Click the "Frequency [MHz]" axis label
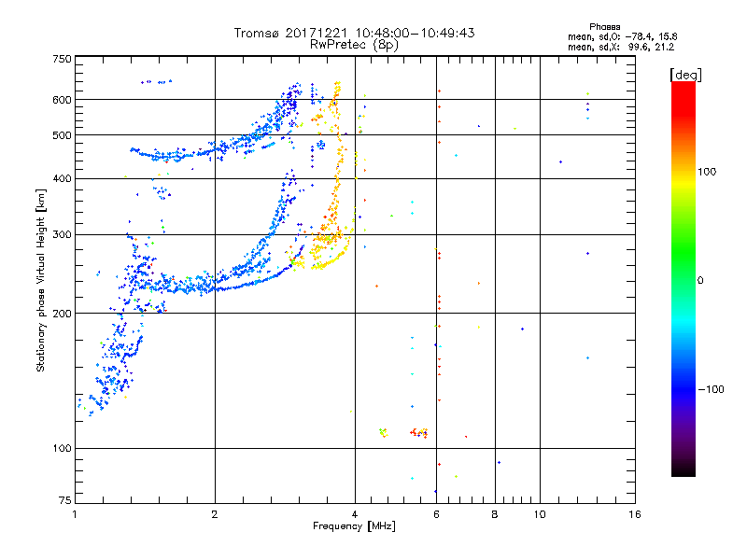Screen dimensions: 747x560 tap(354, 526)
